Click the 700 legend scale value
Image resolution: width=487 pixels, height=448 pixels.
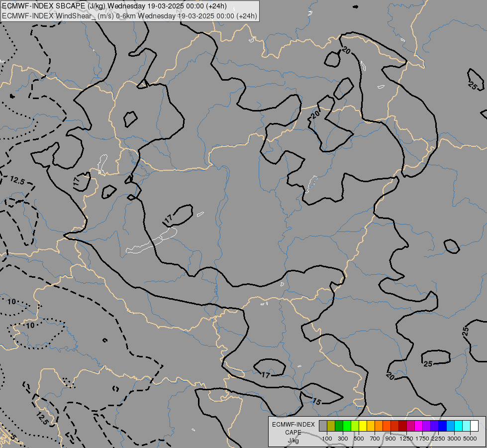click(375, 439)
